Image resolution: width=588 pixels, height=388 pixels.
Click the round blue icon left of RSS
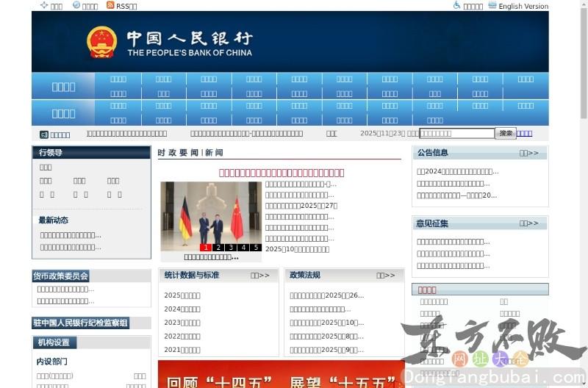click(76, 5)
